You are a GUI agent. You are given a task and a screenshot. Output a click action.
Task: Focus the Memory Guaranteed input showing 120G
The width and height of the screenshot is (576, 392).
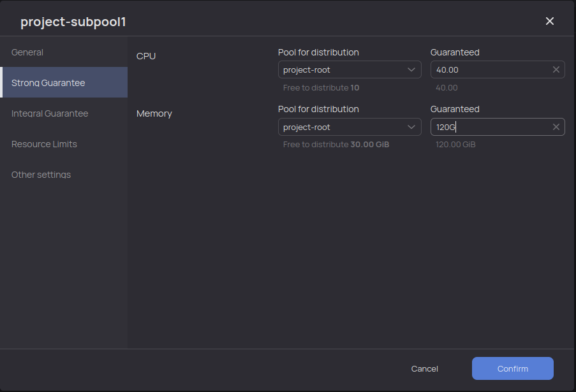tap(478, 126)
